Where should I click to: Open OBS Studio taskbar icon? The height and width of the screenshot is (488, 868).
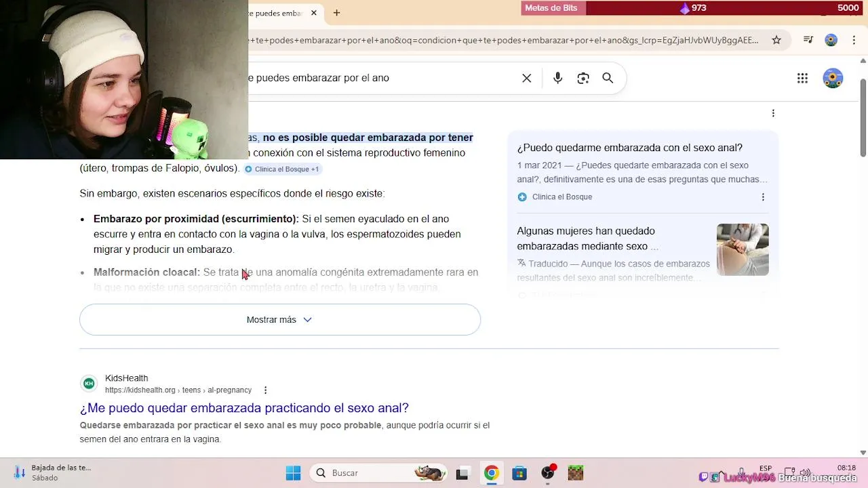pyautogui.click(x=548, y=473)
